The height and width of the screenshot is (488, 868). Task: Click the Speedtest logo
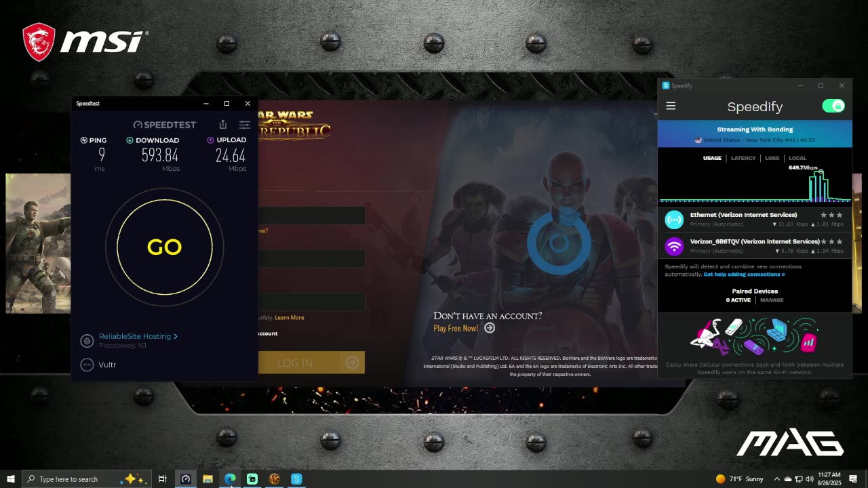click(x=165, y=125)
